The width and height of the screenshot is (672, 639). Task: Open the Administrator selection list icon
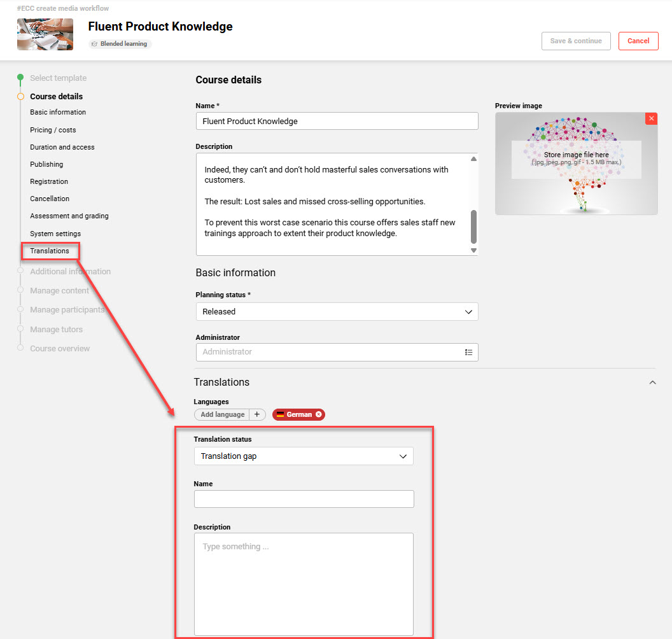468,353
